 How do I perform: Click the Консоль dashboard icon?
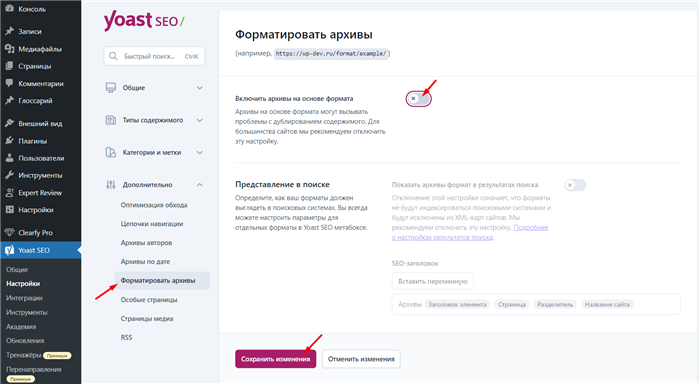[9, 8]
